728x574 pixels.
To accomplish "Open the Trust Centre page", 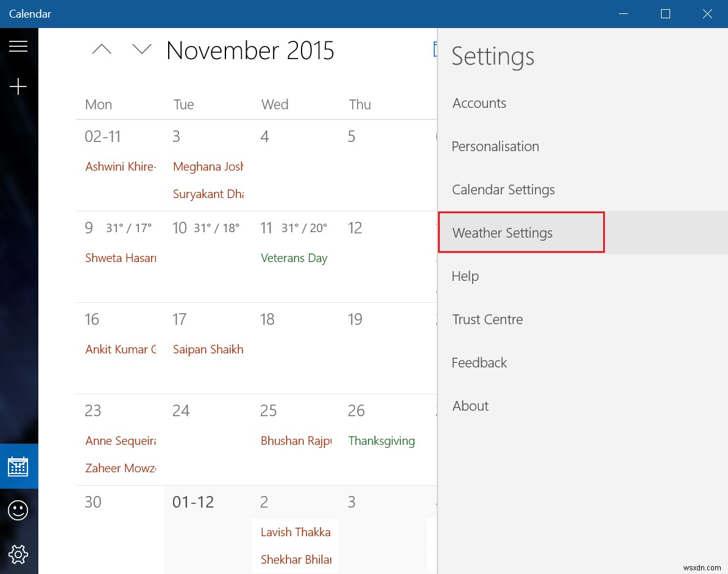I will (487, 319).
